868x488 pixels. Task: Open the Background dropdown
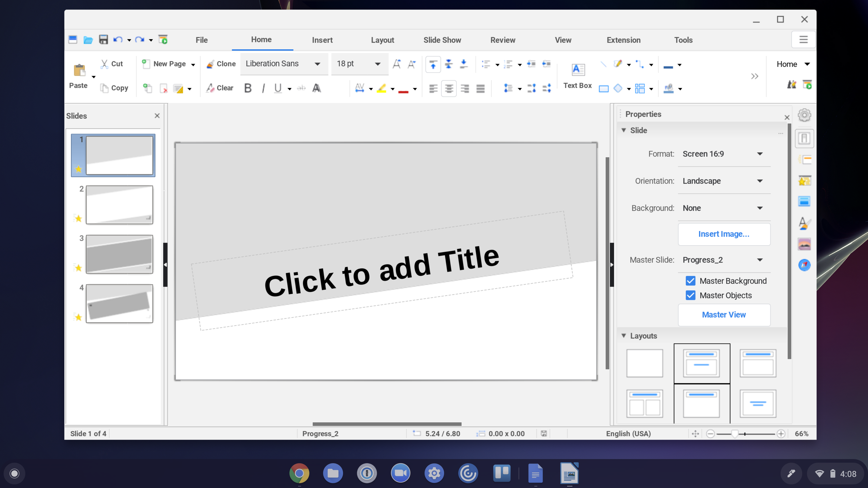(x=724, y=208)
